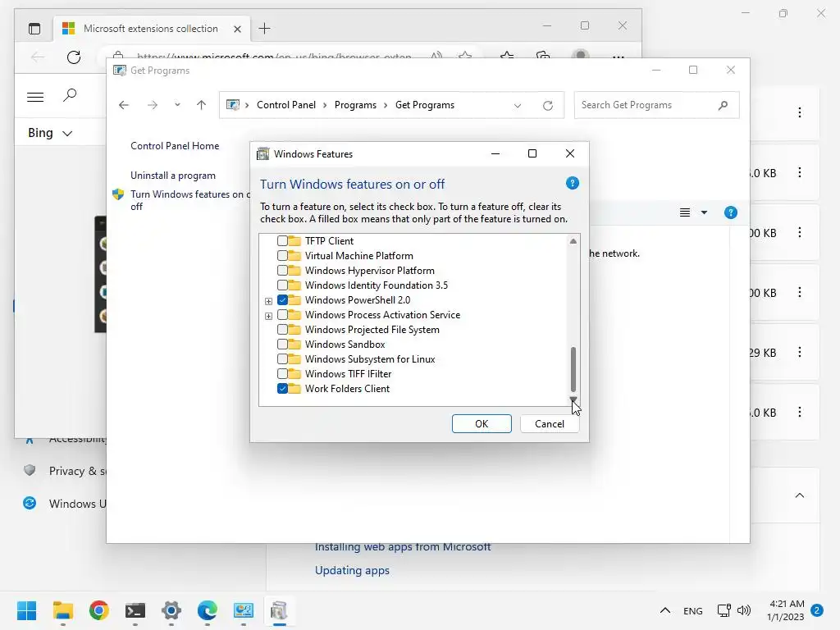840x630 pixels.
Task: Open address bar history dropdown
Action: 518,106
